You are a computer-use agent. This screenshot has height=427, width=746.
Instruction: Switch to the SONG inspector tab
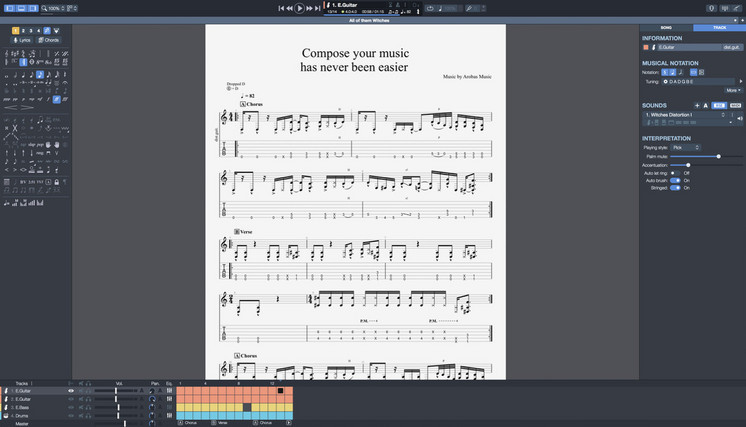[x=666, y=28]
